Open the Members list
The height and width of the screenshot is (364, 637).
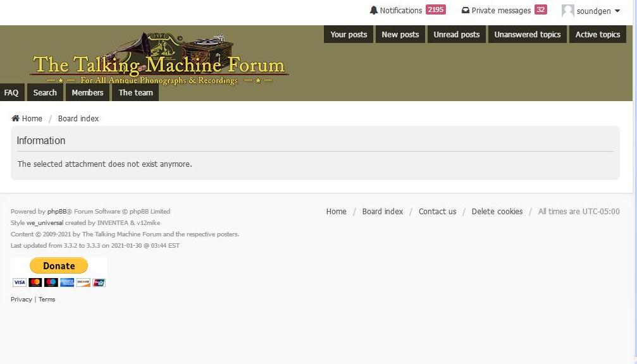87,93
